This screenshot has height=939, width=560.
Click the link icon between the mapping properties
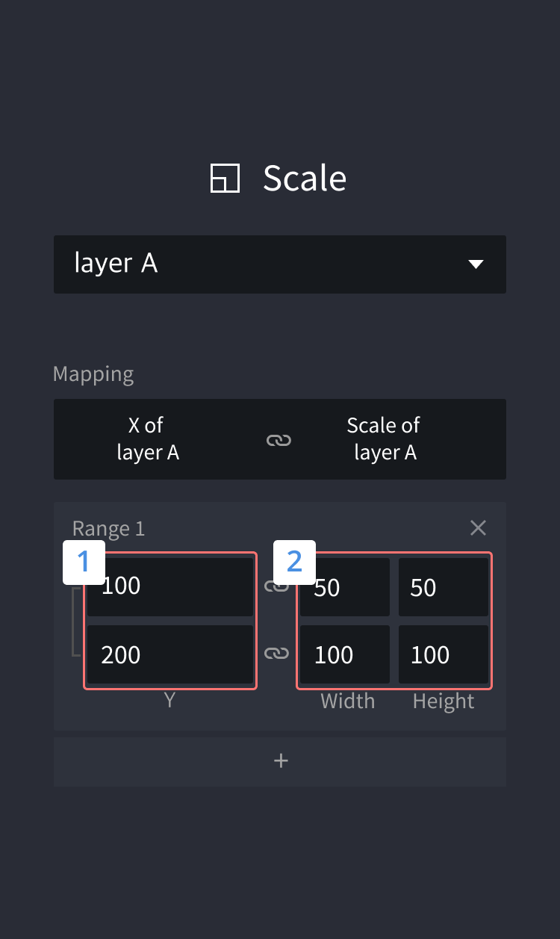coord(279,440)
